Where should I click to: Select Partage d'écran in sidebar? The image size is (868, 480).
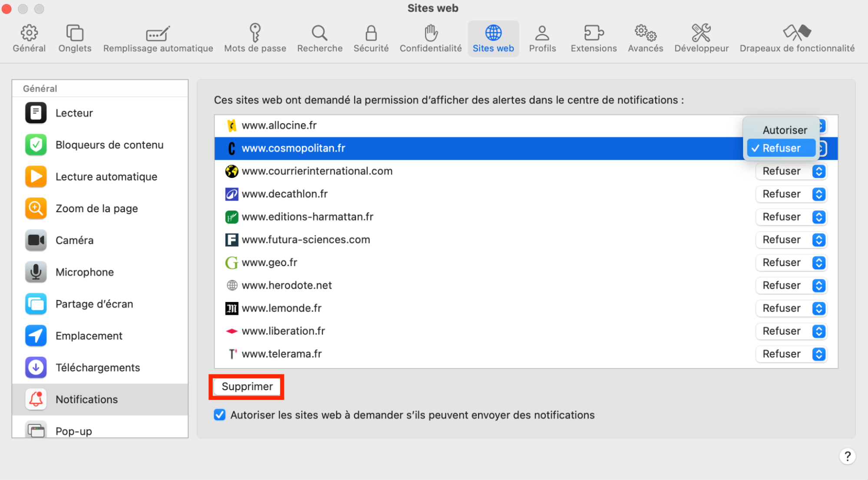100,304
